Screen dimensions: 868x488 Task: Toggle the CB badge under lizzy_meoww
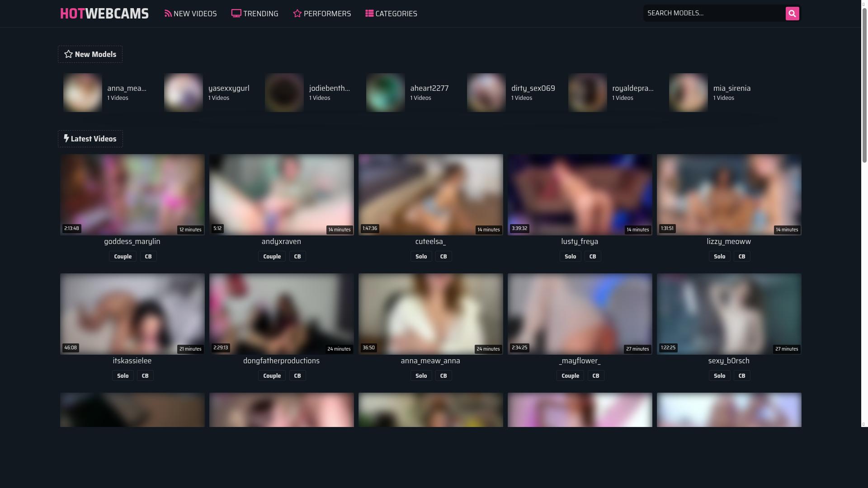741,256
